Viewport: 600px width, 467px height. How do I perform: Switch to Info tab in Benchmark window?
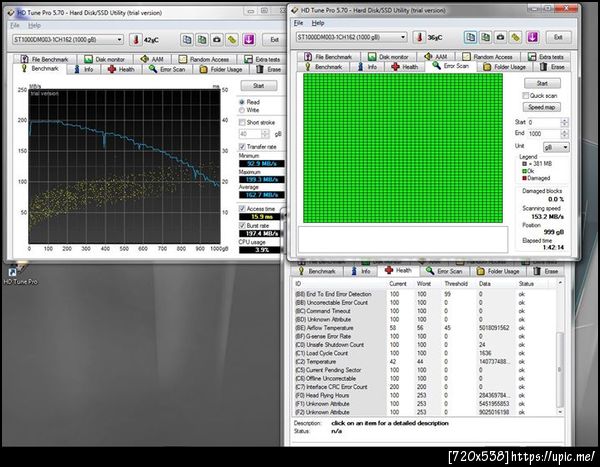tap(83, 69)
